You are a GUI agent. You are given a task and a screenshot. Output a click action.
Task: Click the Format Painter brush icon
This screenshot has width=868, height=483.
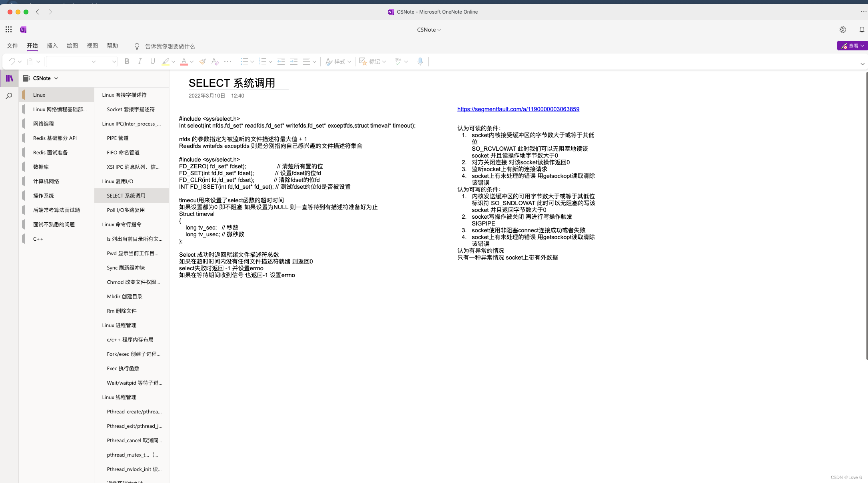pos(202,61)
